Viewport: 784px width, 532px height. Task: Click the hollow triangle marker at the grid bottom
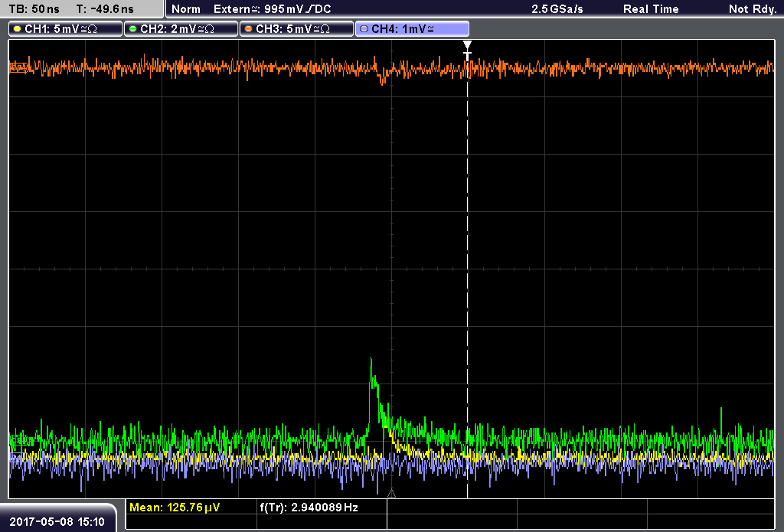click(391, 494)
